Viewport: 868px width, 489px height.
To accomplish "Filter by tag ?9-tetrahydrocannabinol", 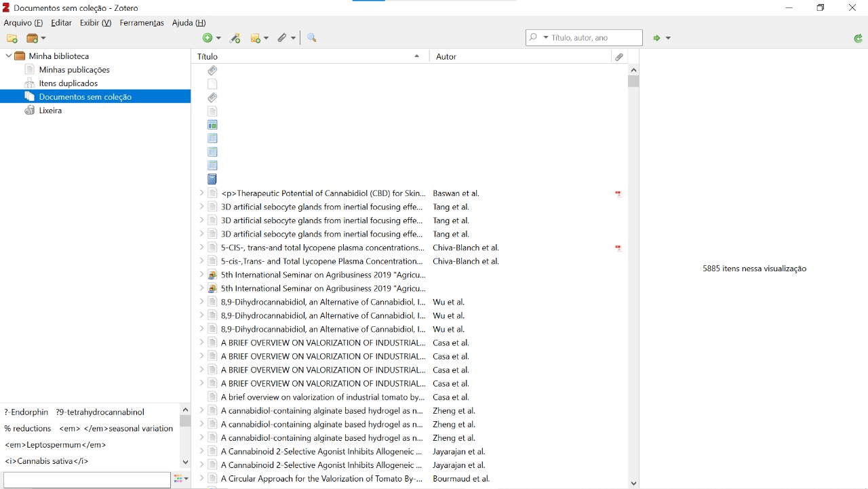I will point(100,412).
